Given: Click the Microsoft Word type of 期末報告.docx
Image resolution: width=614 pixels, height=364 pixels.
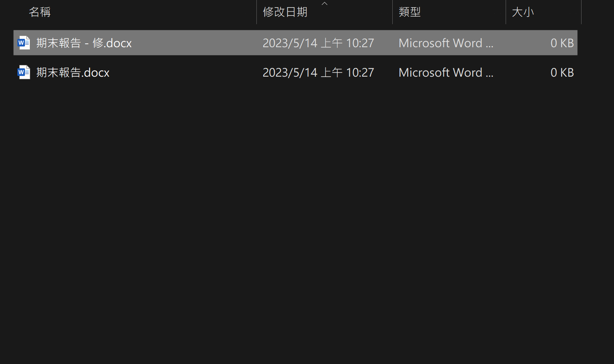Looking at the screenshot, I should click(x=446, y=72).
